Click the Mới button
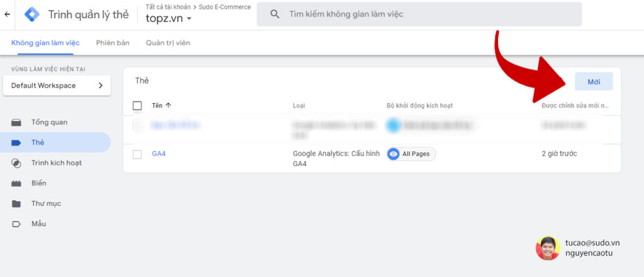 [x=594, y=81]
